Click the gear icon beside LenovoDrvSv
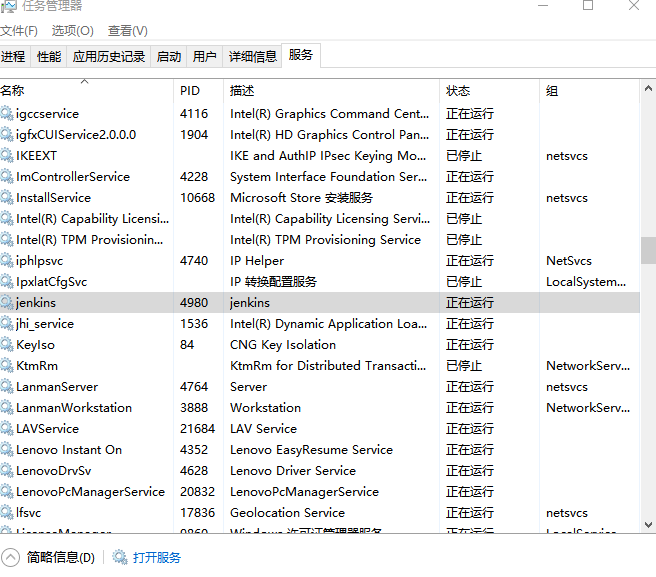The image size is (656, 577). [x=7, y=470]
